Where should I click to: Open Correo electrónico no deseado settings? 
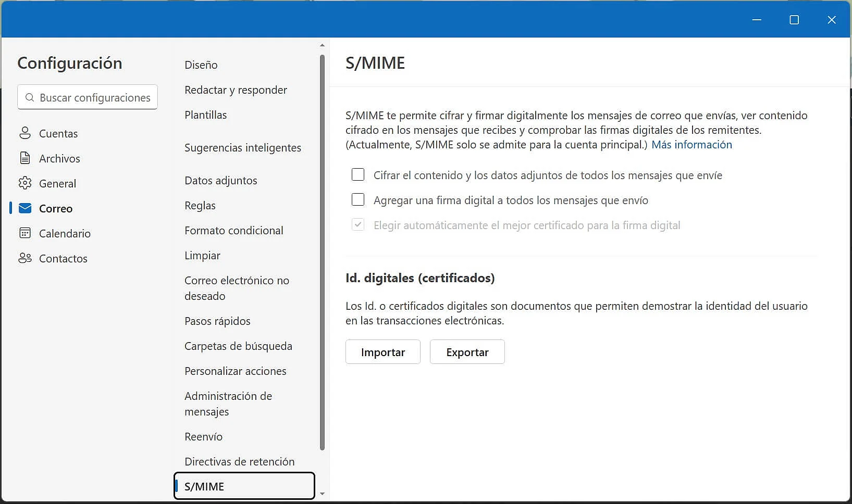point(237,288)
